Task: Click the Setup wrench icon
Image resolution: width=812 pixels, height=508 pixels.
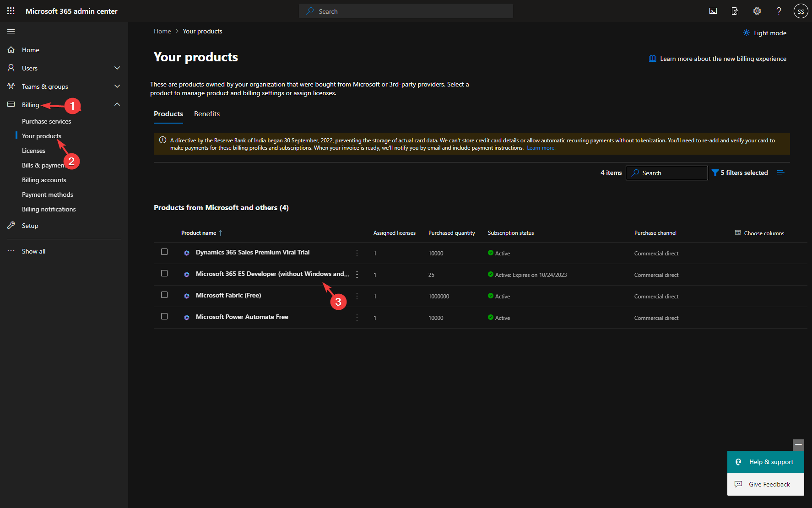Action: tap(11, 225)
